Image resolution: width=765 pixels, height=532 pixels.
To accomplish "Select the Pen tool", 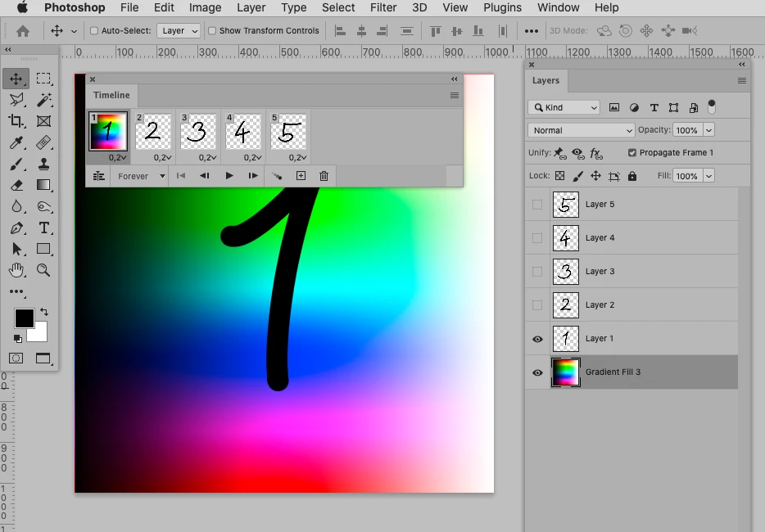I will (16, 228).
